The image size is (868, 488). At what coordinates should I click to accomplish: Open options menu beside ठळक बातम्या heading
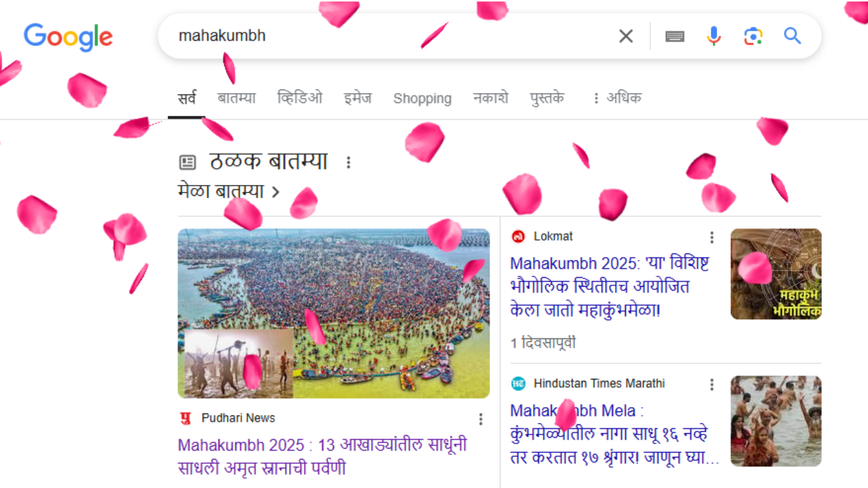pyautogui.click(x=349, y=163)
